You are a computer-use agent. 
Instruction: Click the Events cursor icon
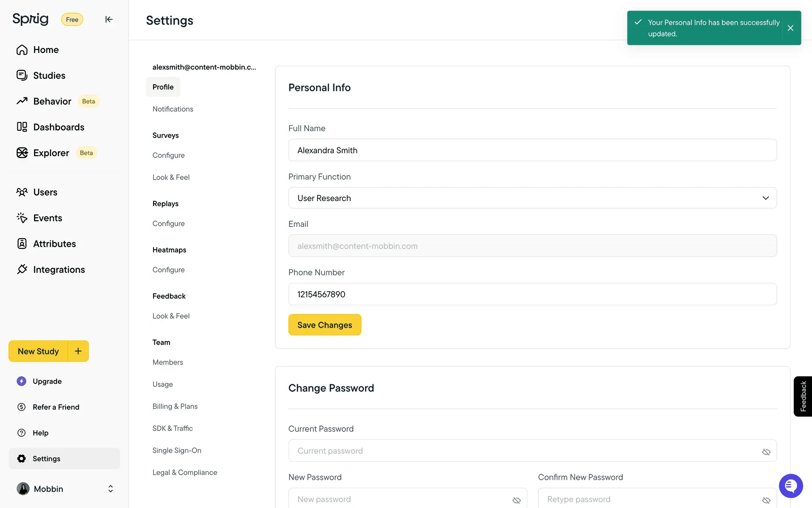click(22, 218)
